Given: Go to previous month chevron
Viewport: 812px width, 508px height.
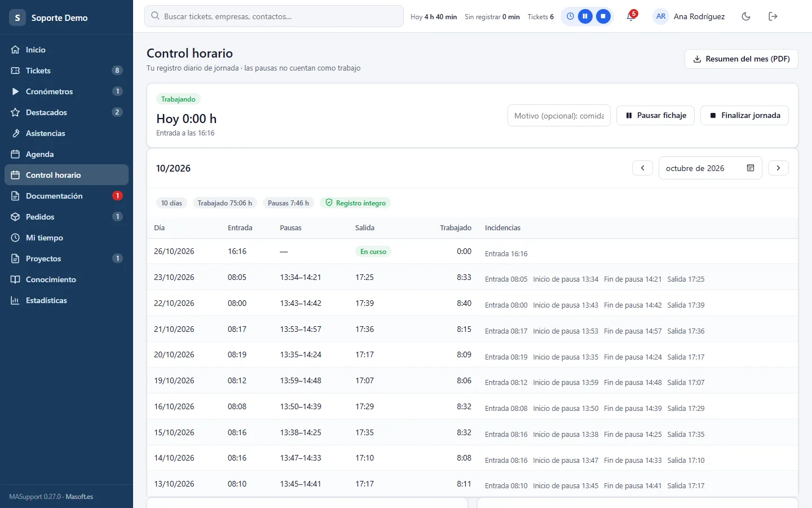Looking at the screenshot, I should pos(642,168).
